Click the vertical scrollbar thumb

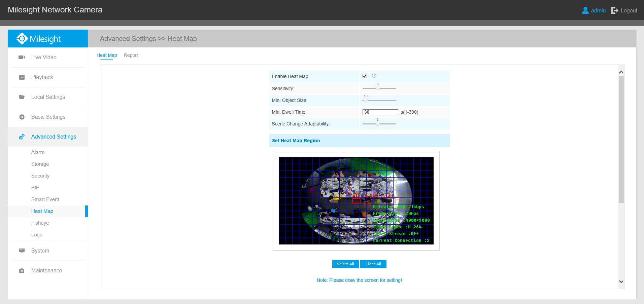(621, 140)
